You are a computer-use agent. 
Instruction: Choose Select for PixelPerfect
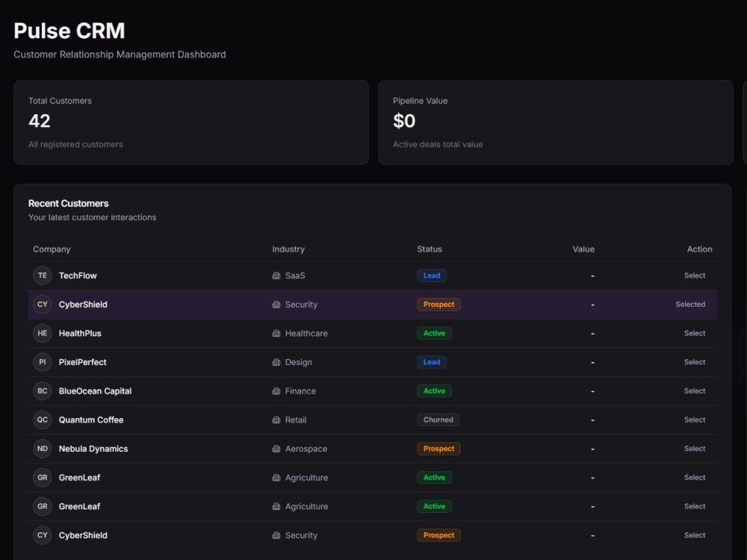tap(695, 362)
